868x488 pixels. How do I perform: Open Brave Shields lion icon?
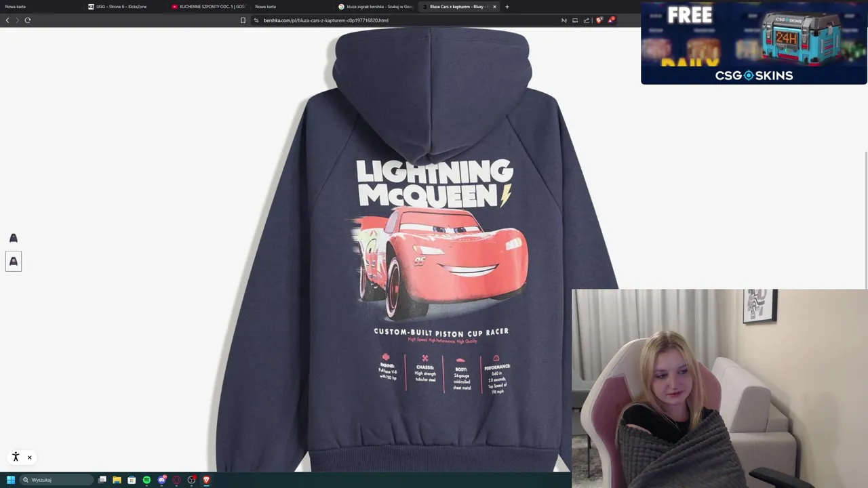point(599,20)
